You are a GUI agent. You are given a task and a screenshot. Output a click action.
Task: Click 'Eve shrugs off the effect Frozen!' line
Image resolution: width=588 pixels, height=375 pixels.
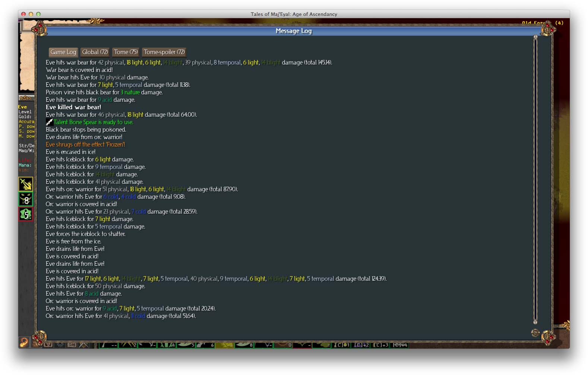(x=85, y=145)
